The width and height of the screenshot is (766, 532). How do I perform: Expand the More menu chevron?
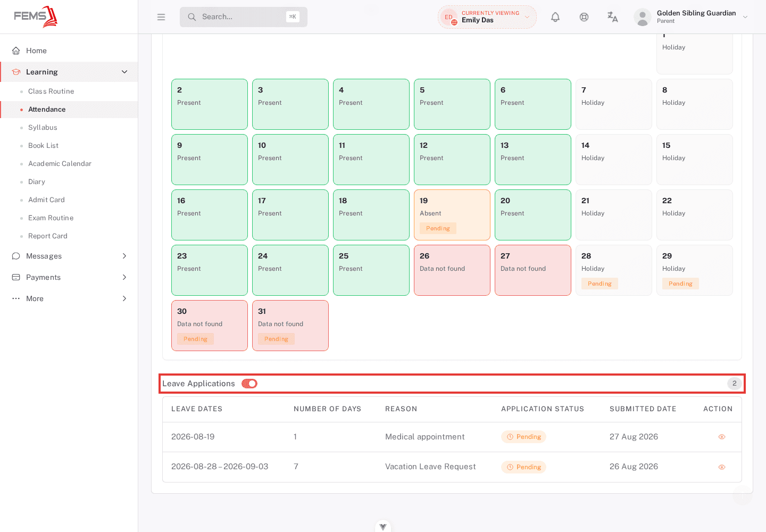click(124, 298)
